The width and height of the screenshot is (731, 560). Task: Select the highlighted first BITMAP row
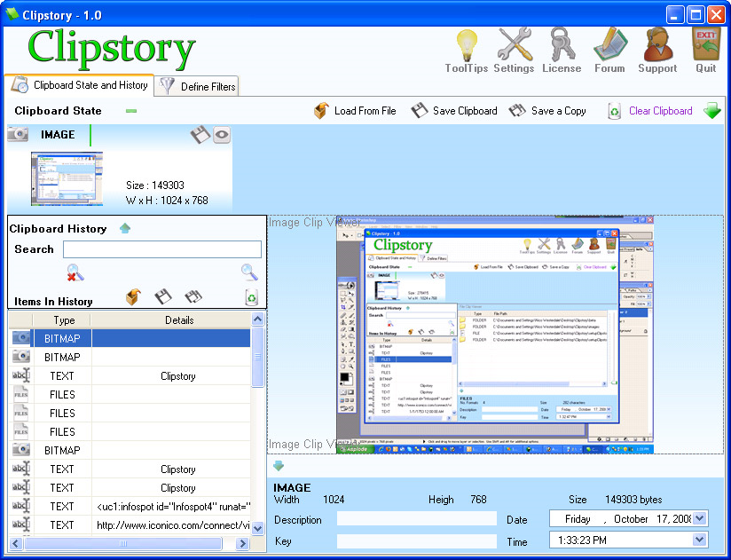[x=130, y=338]
